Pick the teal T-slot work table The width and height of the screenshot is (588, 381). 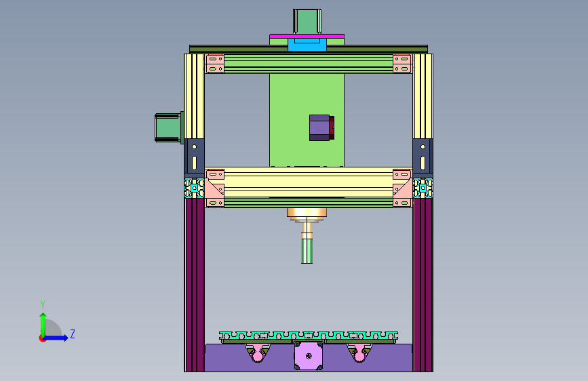click(x=309, y=336)
